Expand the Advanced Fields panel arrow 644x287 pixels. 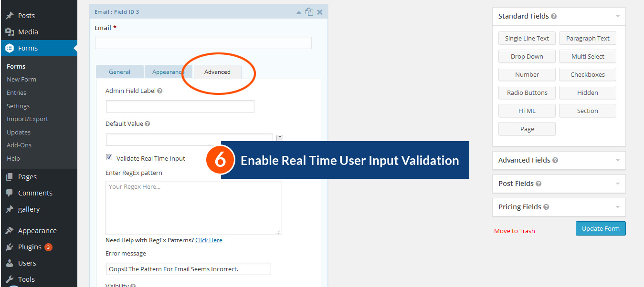point(618,160)
